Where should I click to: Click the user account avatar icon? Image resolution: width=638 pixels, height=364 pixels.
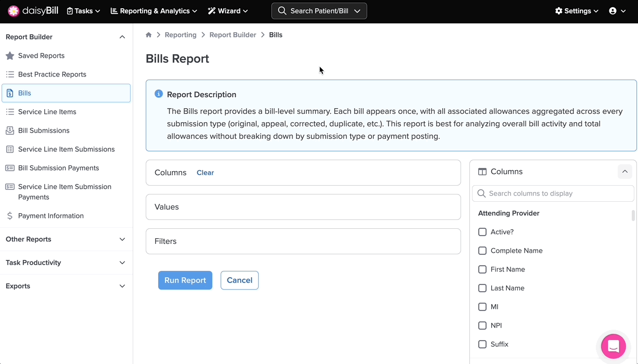tap(613, 11)
